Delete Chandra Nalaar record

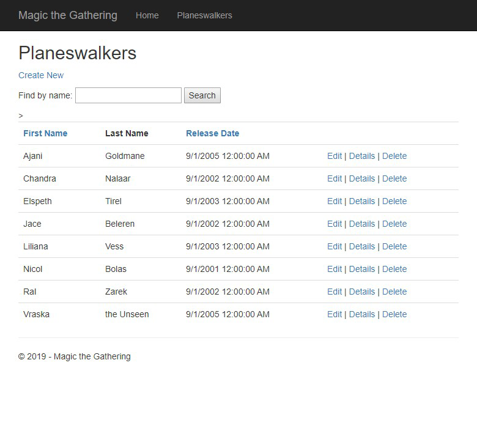[394, 178]
